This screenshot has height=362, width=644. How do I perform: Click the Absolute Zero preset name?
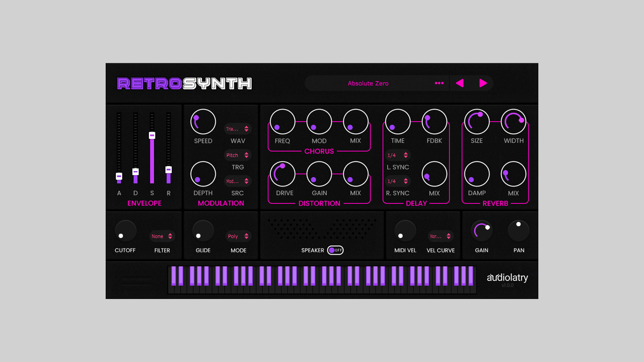368,83
